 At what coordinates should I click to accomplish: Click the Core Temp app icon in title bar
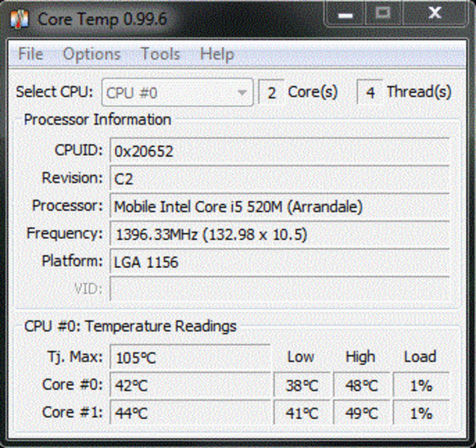(x=19, y=19)
